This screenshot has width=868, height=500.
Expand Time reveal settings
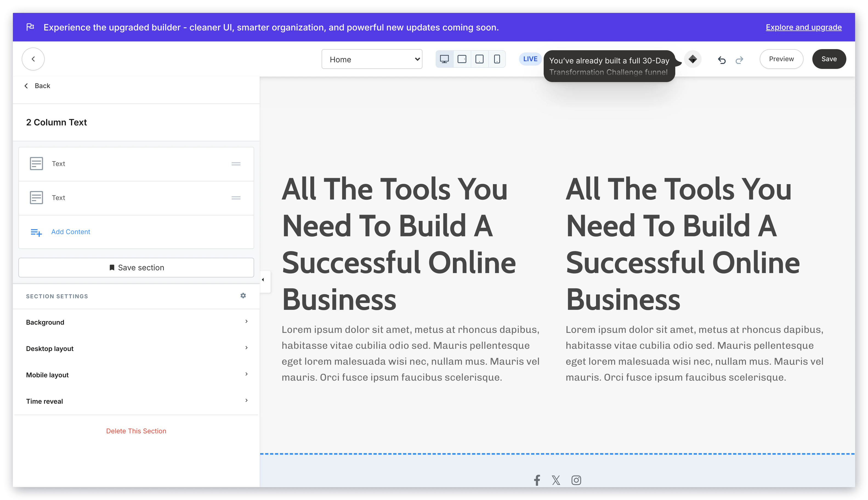tap(136, 401)
